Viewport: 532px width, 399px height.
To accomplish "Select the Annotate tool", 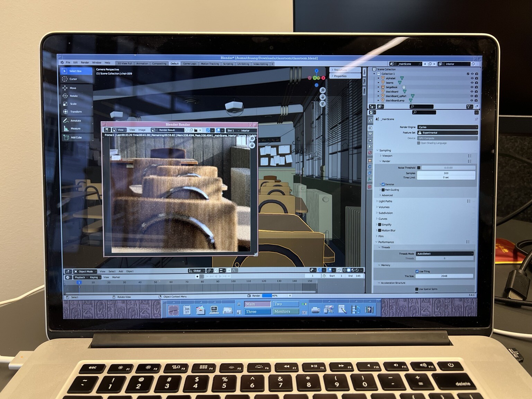I will click(x=77, y=121).
